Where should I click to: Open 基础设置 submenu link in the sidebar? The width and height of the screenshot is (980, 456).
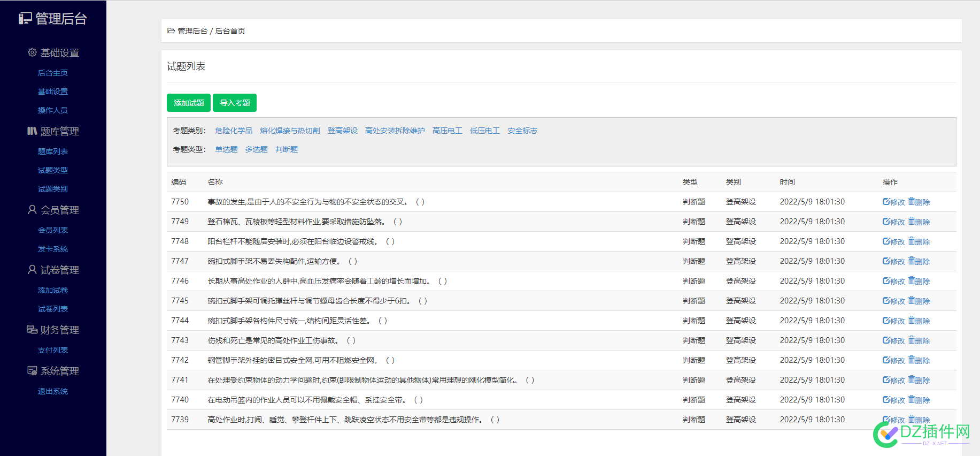tap(53, 92)
